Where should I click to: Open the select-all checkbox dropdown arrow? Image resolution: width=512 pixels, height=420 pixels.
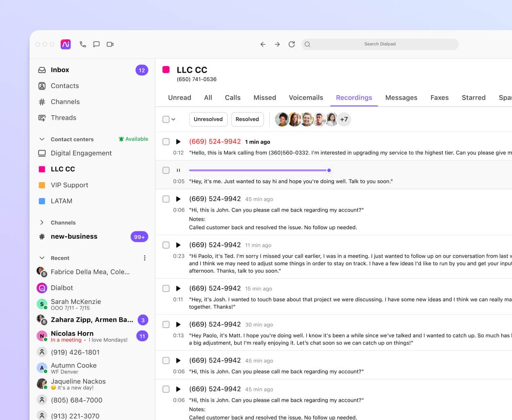tap(174, 119)
